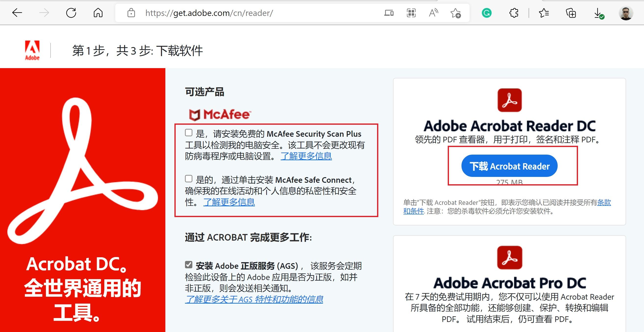Go back with browser back arrow
This screenshot has height=332, width=644.
pyautogui.click(x=17, y=13)
